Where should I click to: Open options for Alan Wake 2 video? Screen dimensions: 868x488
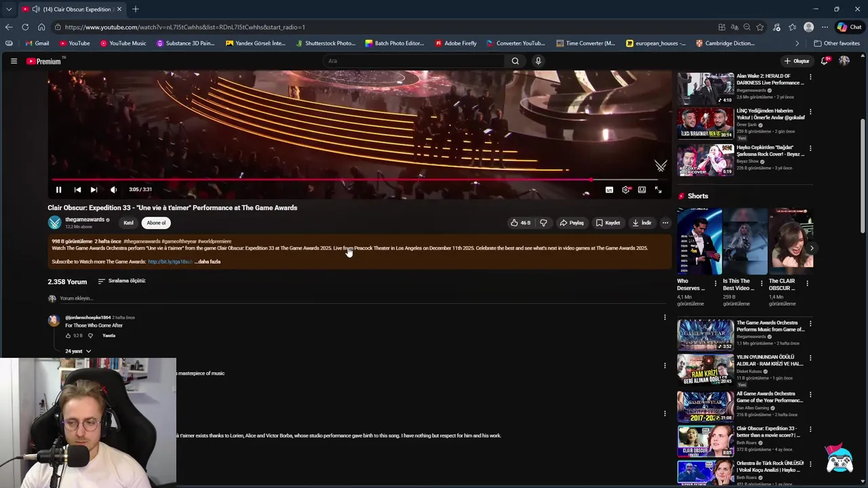[810, 77]
